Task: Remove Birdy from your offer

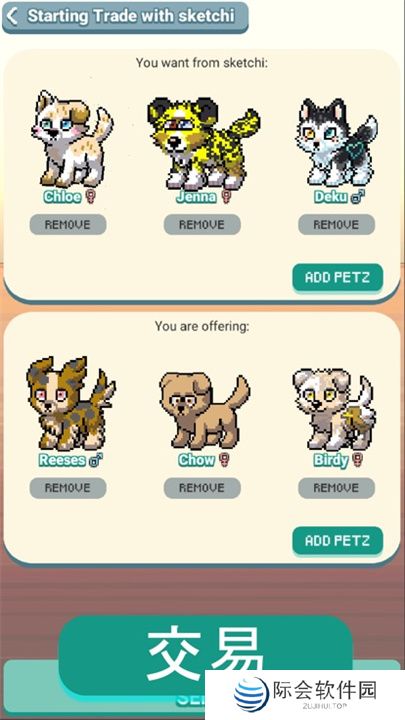Action: (x=337, y=488)
